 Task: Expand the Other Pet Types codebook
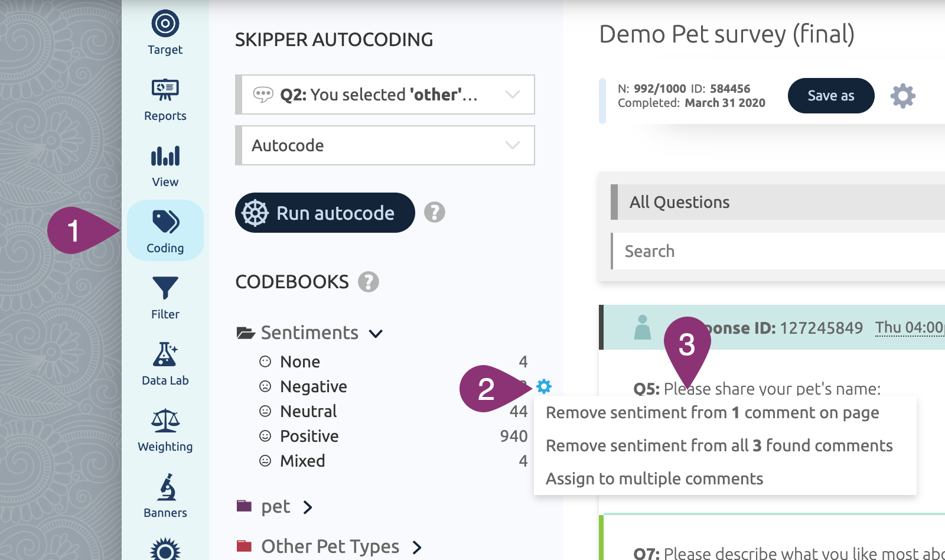[x=416, y=546]
